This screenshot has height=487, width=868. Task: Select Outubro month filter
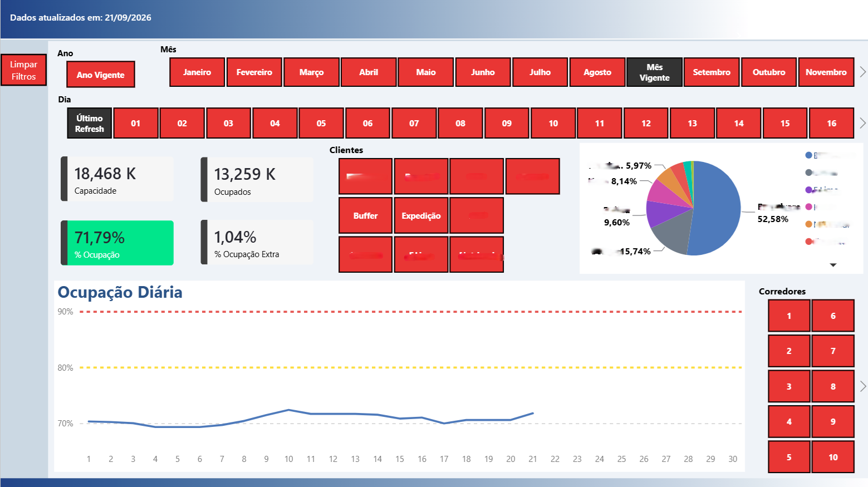[769, 72]
